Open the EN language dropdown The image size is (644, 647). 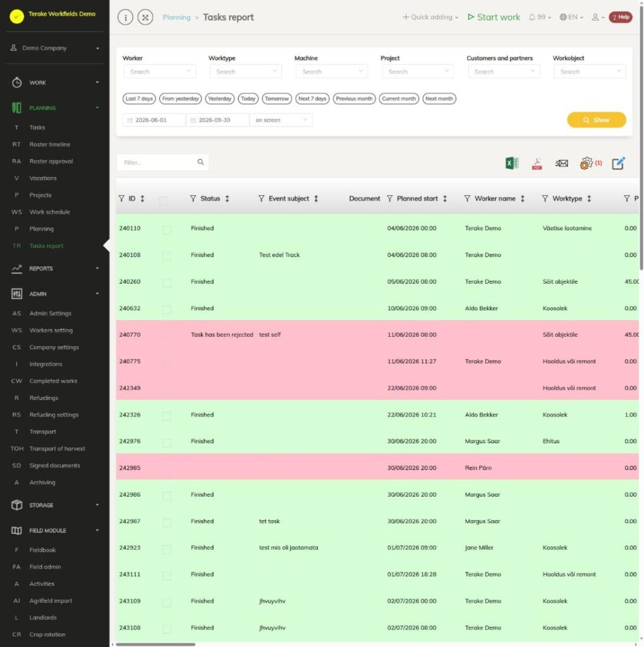point(571,17)
